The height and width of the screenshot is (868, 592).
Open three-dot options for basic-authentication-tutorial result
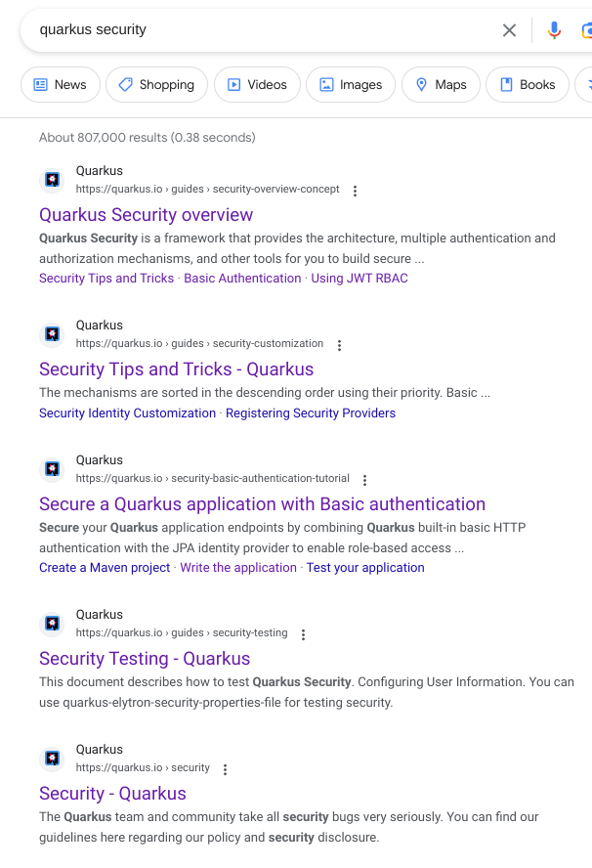(x=364, y=480)
